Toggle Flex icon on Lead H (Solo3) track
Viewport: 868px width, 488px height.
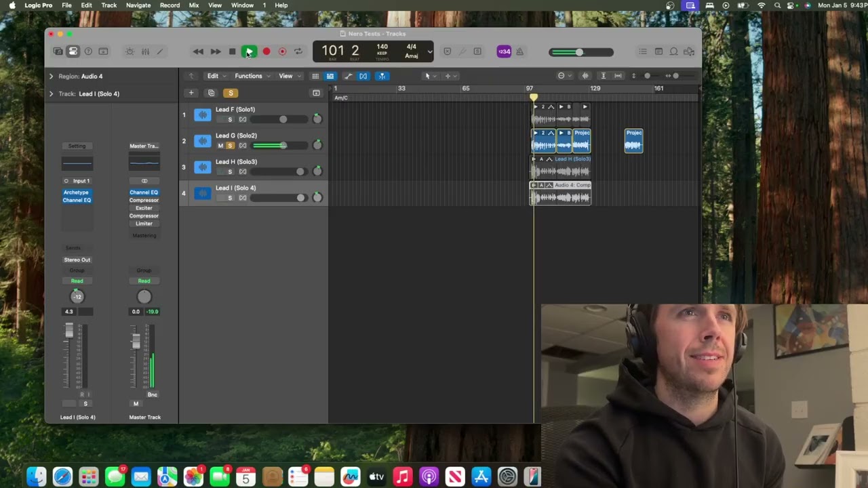point(243,171)
